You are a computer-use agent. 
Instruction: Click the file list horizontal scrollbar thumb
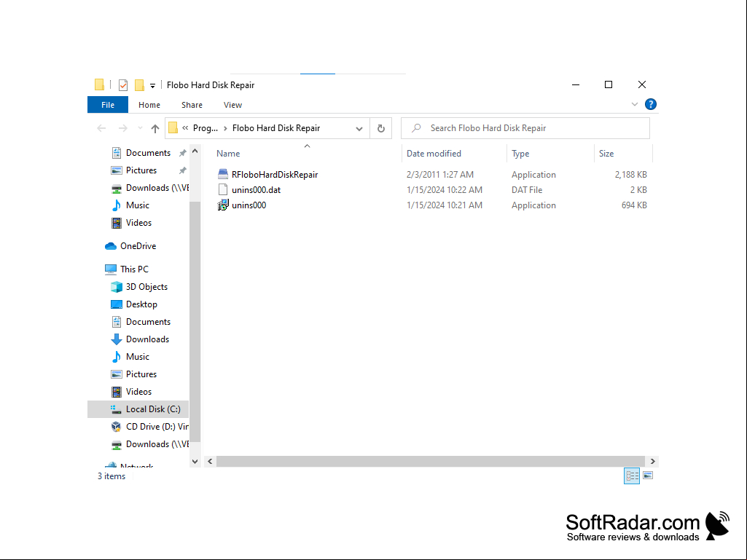click(431, 461)
